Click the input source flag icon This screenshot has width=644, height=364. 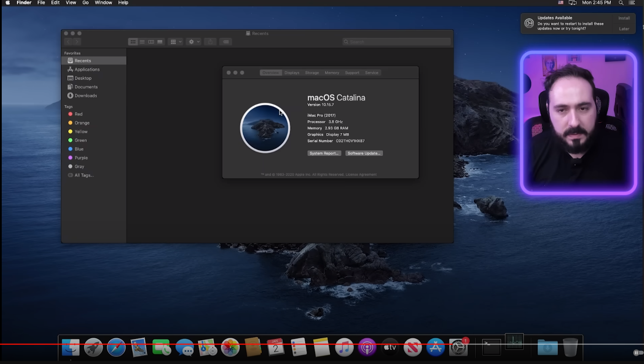(x=561, y=3)
